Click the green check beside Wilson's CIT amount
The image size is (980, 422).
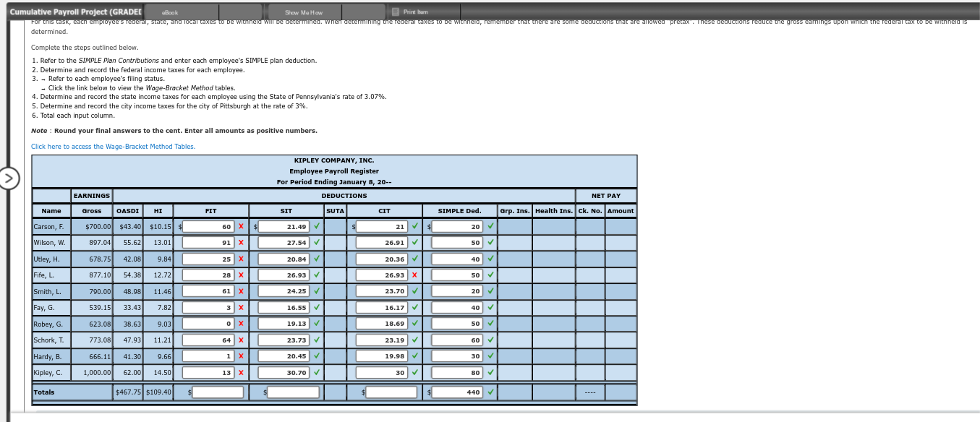pos(414,242)
